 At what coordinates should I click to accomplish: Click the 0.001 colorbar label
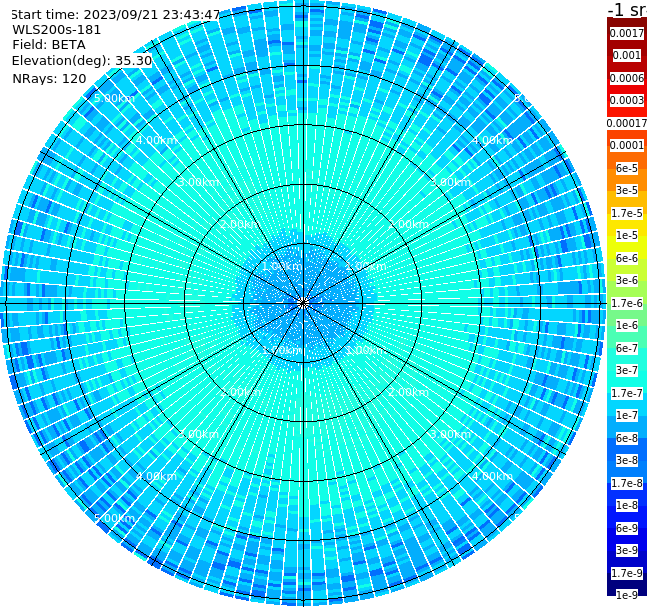627,55
